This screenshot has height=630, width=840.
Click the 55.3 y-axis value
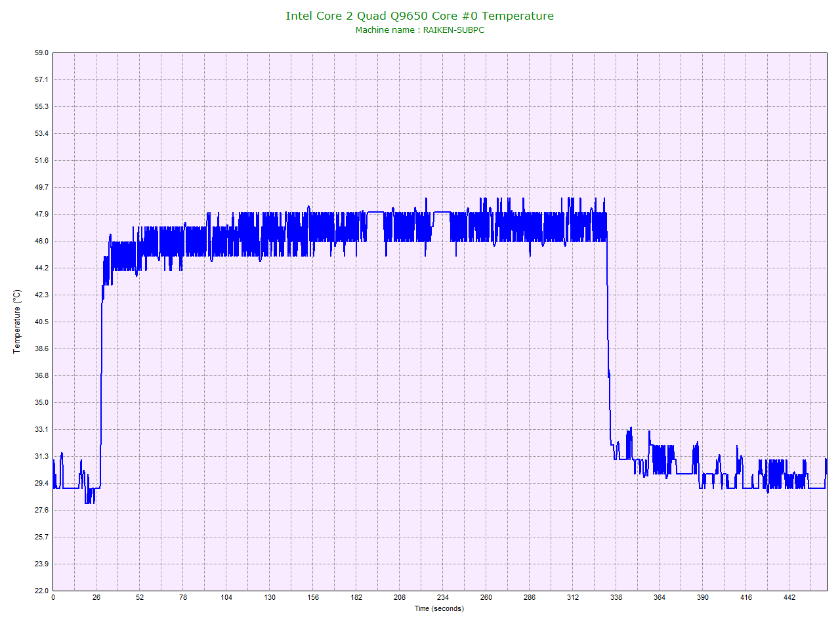pyautogui.click(x=41, y=106)
